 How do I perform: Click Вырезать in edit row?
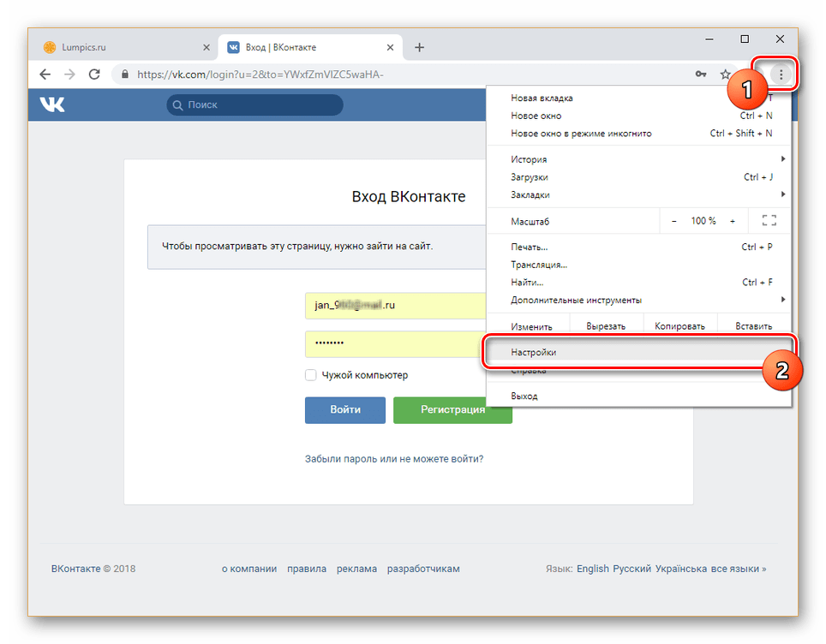pos(606,326)
